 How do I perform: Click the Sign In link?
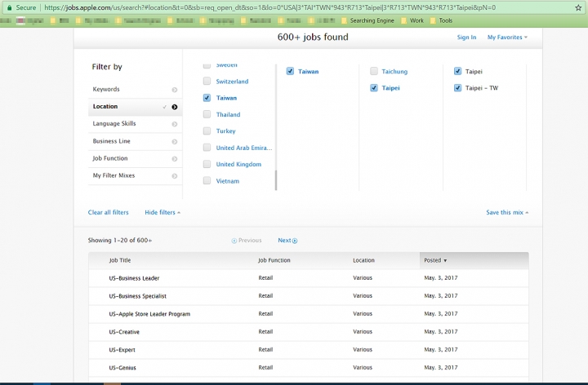pyautogui.click(x=466, y=38)
